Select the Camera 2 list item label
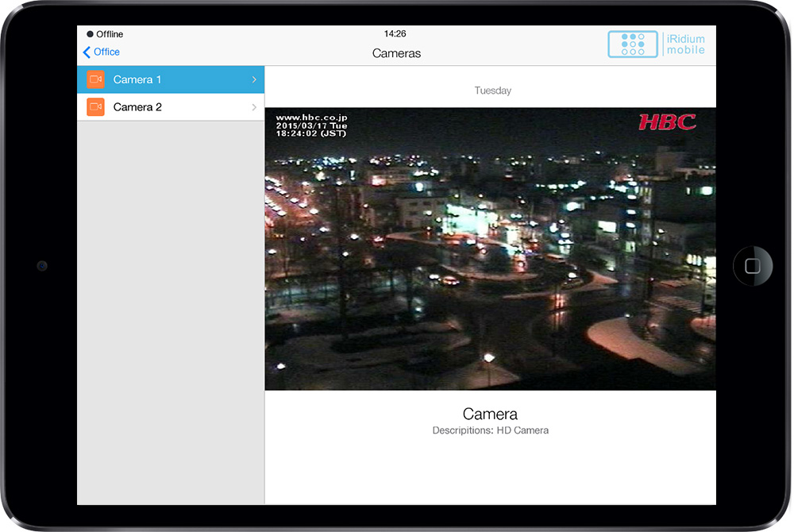794x532 pixels. (x=137, y=106)
